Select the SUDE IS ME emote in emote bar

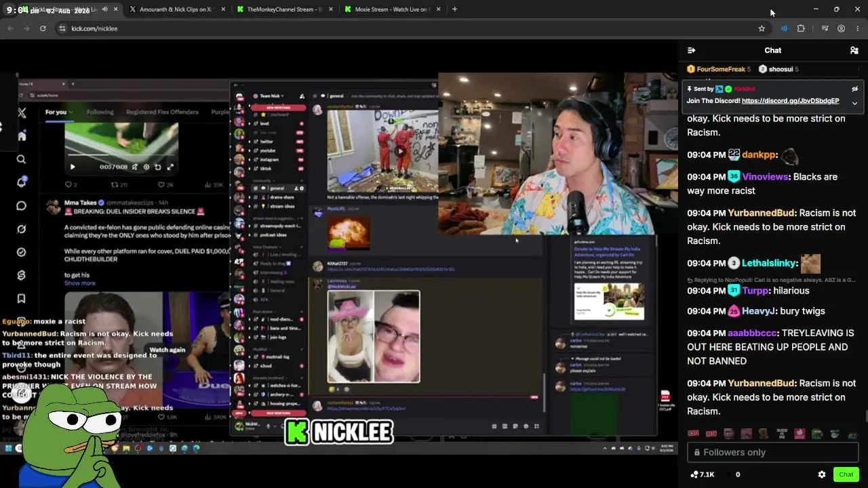[x=782, y=434]
